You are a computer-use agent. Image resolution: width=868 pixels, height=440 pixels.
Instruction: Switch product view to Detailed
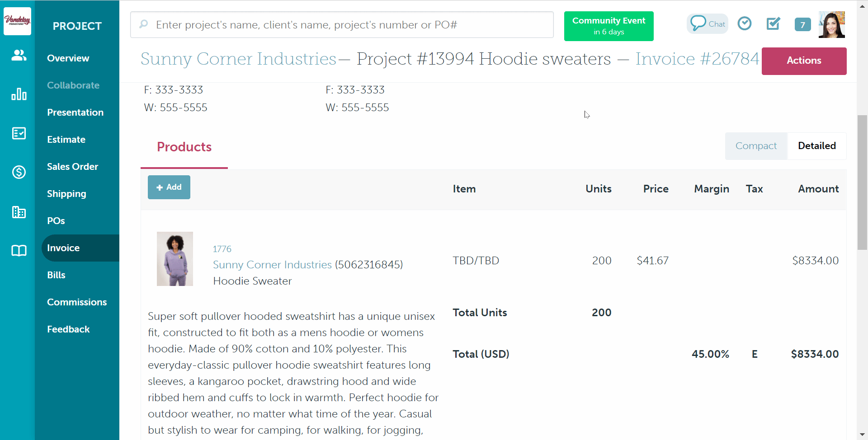[816, 146]
